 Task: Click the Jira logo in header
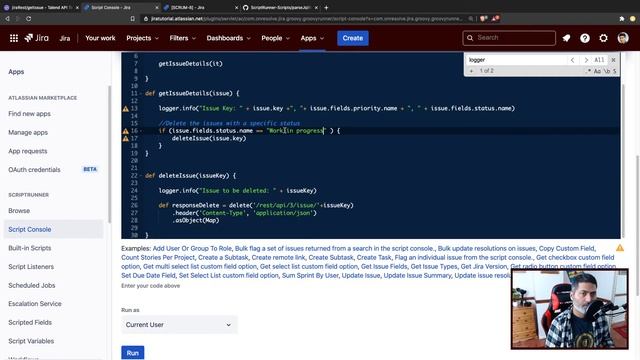click(37, 38)
